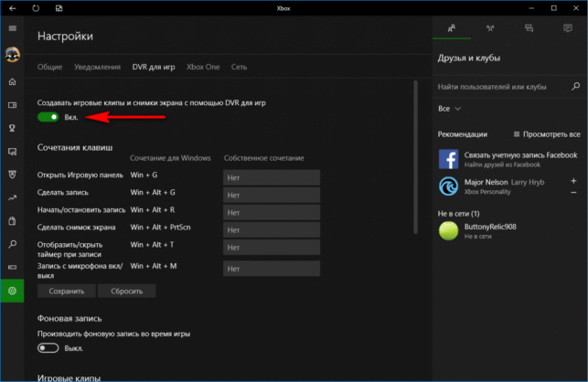This screenshot has height=382, width=588.
Task: Open the "Общие" settings tab
Action: (49, 67)
